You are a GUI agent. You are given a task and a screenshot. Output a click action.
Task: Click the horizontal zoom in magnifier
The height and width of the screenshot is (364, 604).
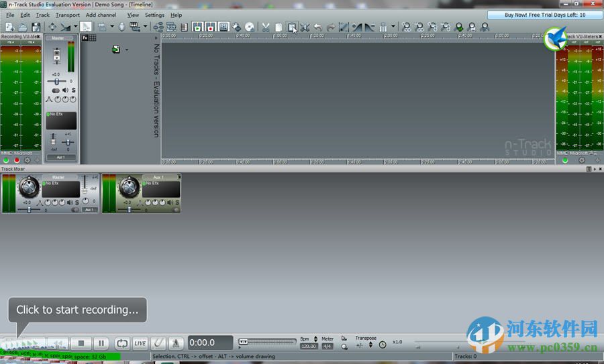coord(406,27)
